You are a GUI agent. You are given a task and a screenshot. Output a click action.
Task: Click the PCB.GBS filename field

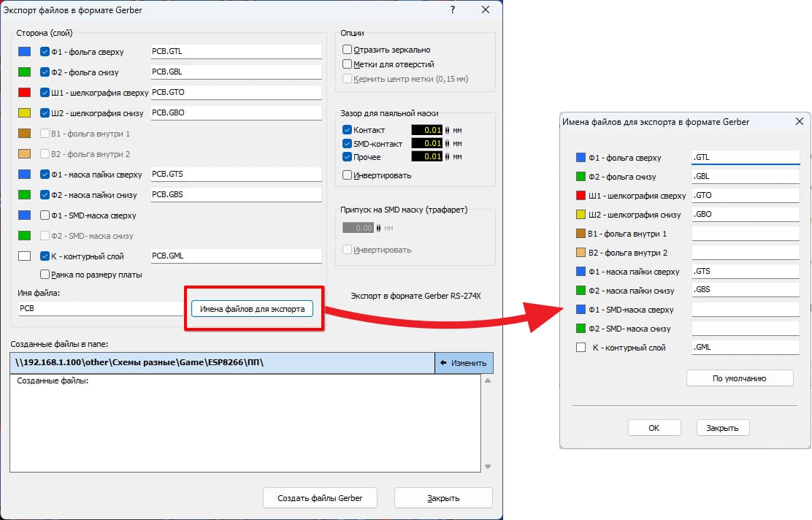tap(236, 194)
